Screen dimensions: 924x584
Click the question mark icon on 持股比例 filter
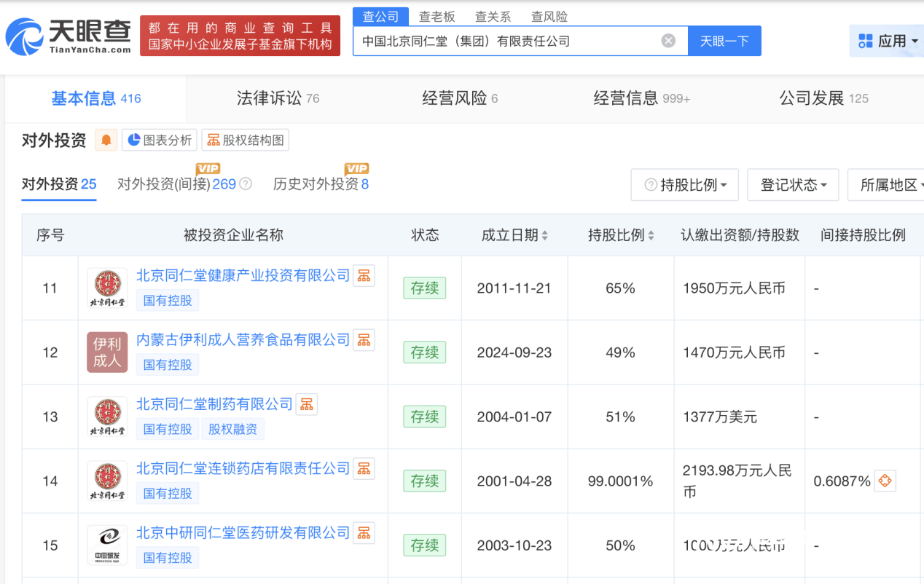pos(651,184)
